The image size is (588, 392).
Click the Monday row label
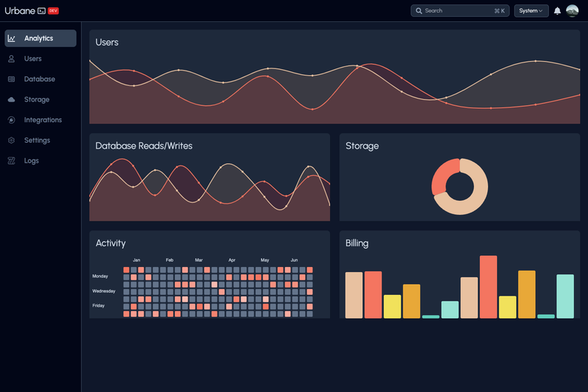click(100, 276)
